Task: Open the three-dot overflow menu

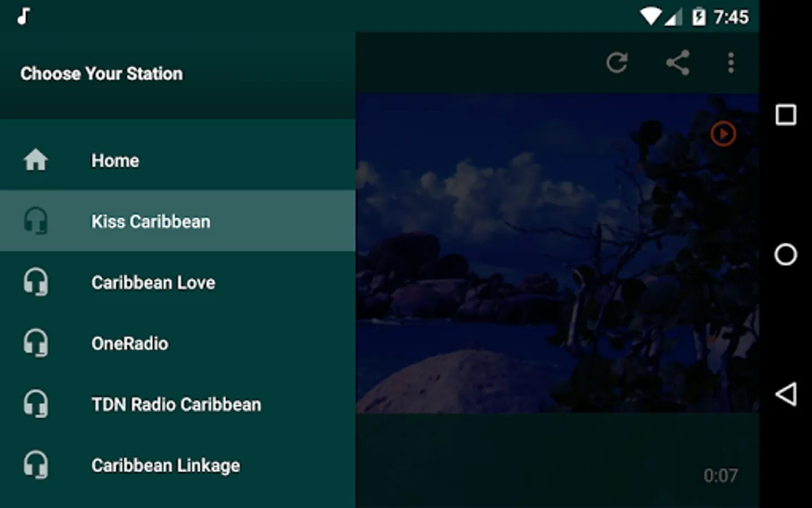Action: coord(731,63)
